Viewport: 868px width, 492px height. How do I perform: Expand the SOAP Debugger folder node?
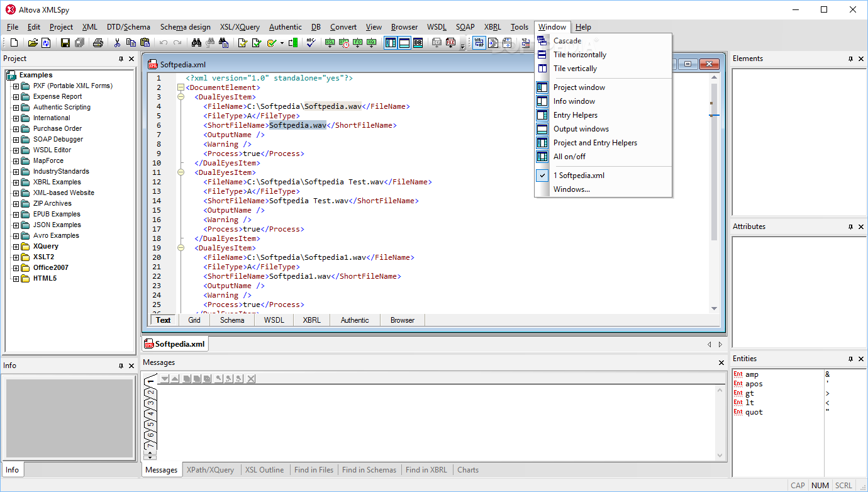click(x=16, y=139)
